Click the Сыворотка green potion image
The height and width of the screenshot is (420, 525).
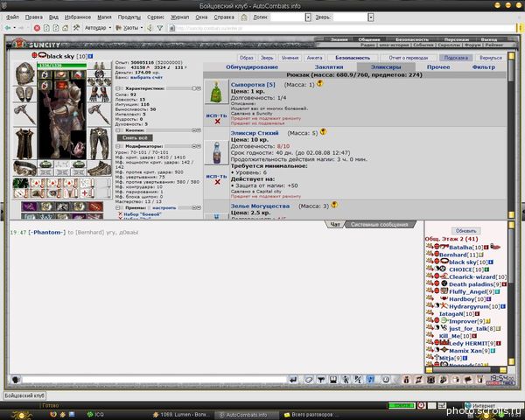pos(216,92)
